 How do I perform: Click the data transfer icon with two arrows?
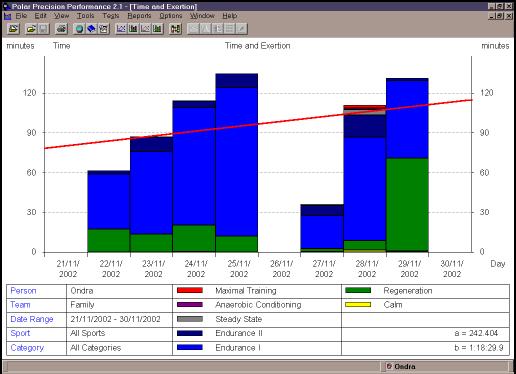[175, 29]
